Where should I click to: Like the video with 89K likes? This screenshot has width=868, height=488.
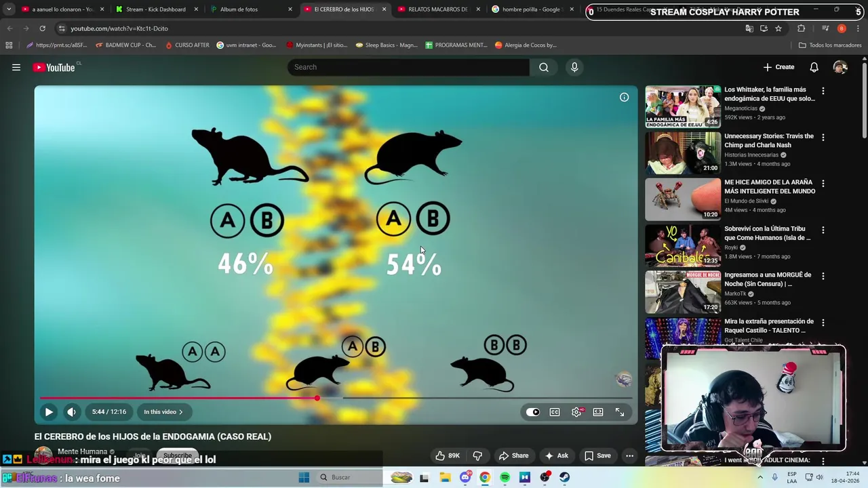(x=448, y=455)
